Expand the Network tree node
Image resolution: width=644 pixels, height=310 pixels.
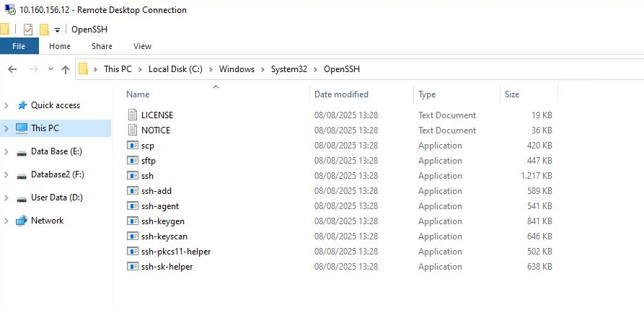click(6, 221)
